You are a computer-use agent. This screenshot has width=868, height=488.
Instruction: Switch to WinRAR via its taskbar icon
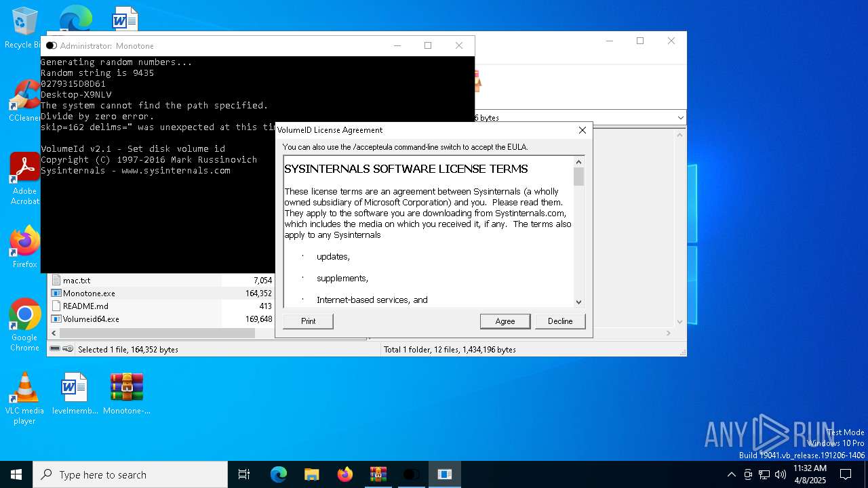pyautogui.click(x=378, y=474)
